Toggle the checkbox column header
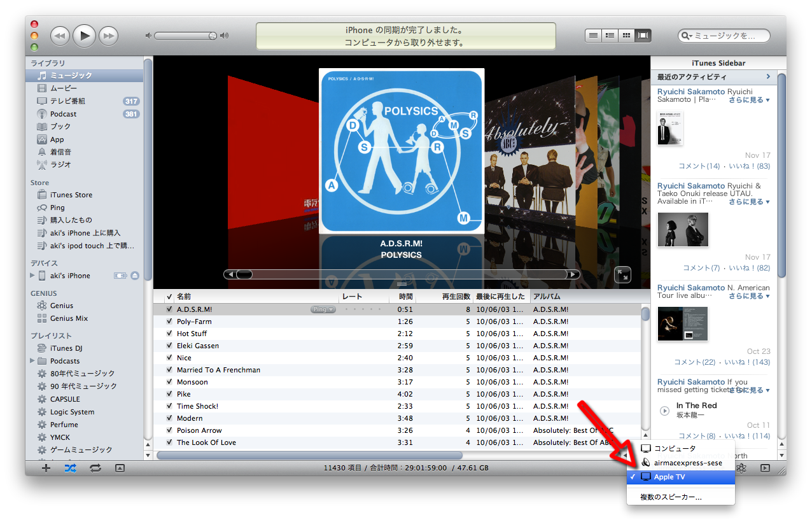 point(169,297)
